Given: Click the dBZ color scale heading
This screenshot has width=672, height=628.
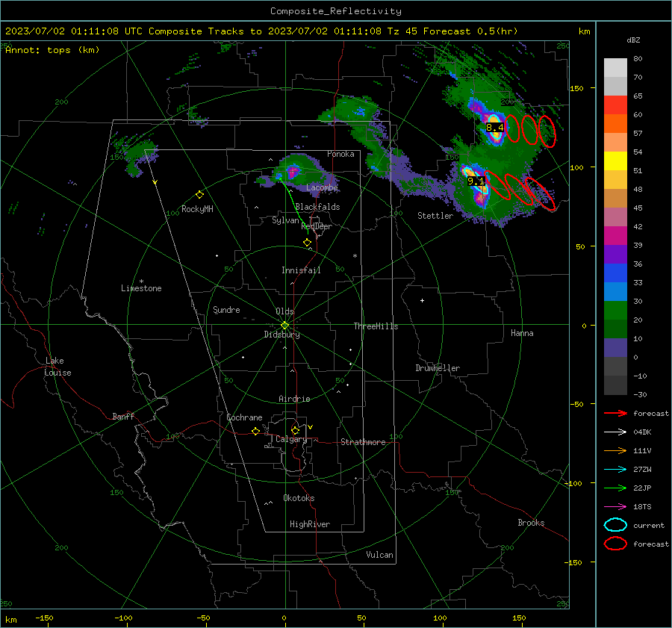Looking at the screenshot, I should pos(633,40).
